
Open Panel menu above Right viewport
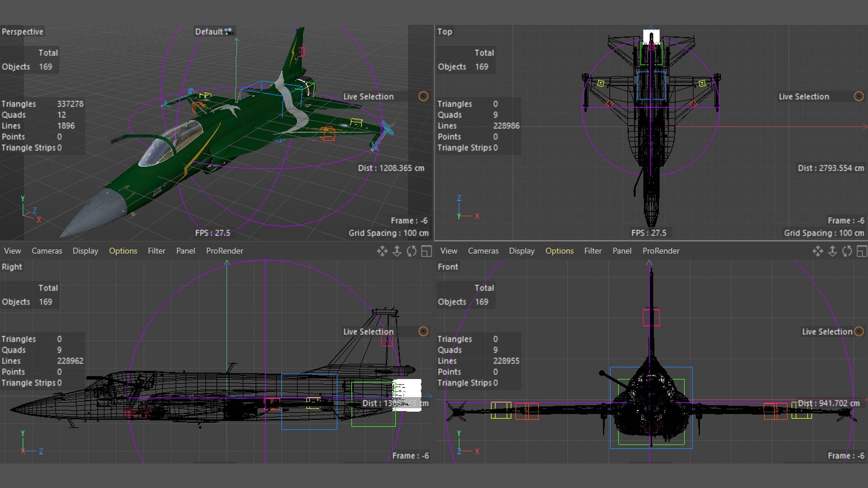[185, 251]
